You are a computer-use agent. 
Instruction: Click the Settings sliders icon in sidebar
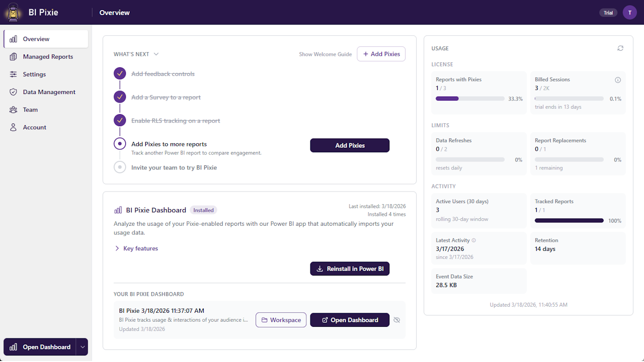pos(13,74)
